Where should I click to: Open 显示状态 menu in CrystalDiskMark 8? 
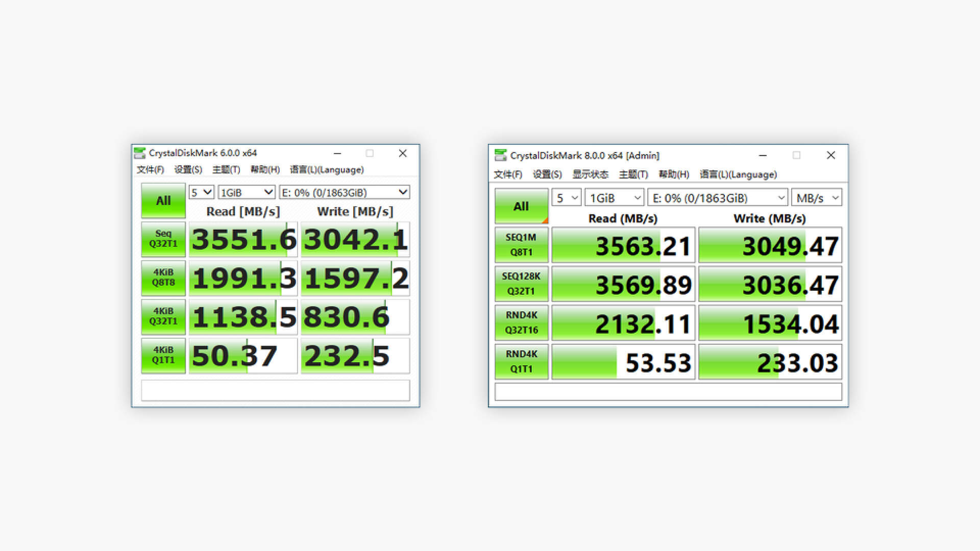tap(590, 174)
